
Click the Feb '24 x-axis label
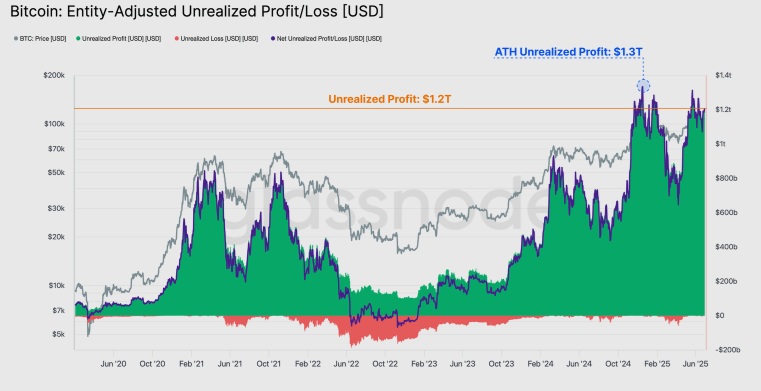point(540,363)
